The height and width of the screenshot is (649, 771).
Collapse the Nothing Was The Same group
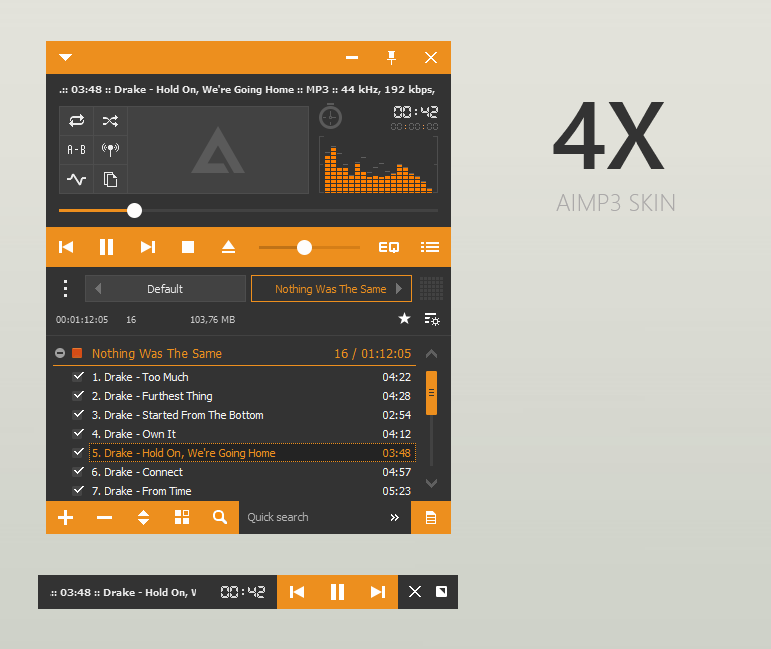coord(60,353)
